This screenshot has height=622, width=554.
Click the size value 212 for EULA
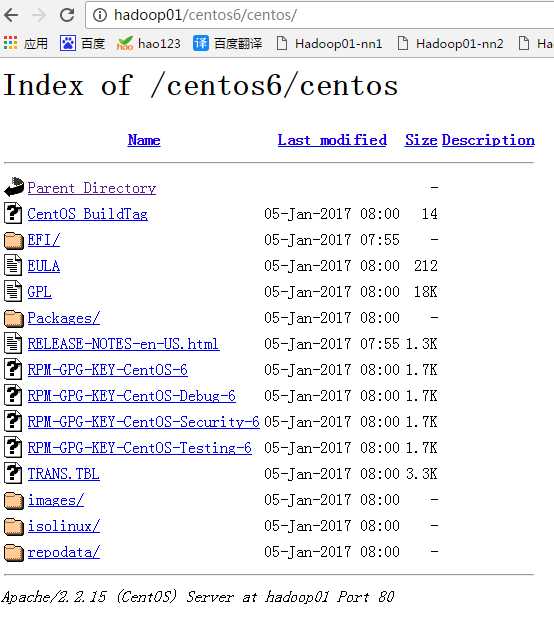pos(426,266)
